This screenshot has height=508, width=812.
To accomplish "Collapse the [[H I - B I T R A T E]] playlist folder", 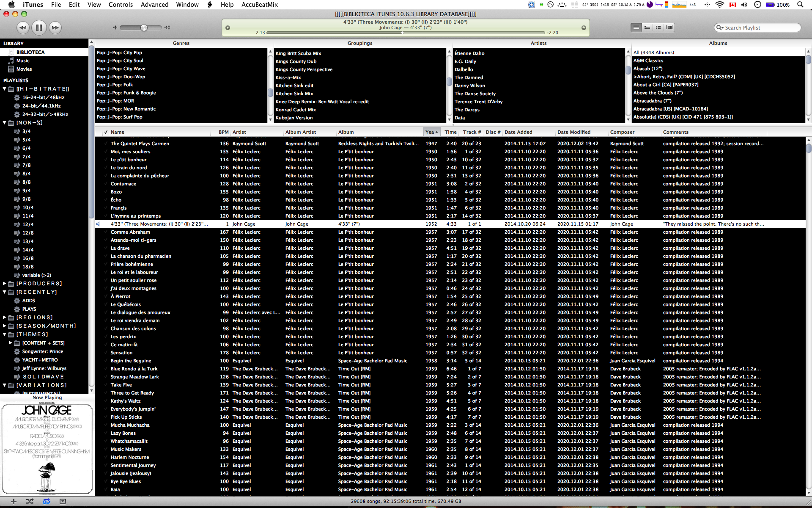I will [4, 88].
